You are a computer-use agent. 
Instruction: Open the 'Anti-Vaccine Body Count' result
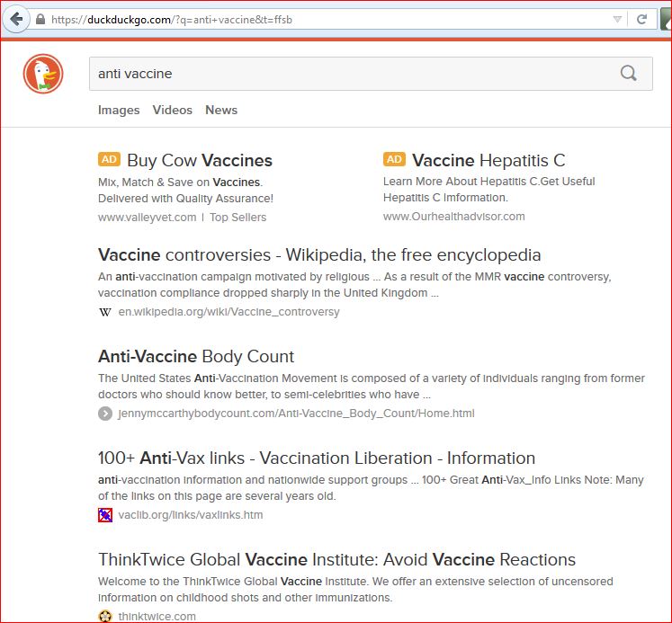coord(196,356)
